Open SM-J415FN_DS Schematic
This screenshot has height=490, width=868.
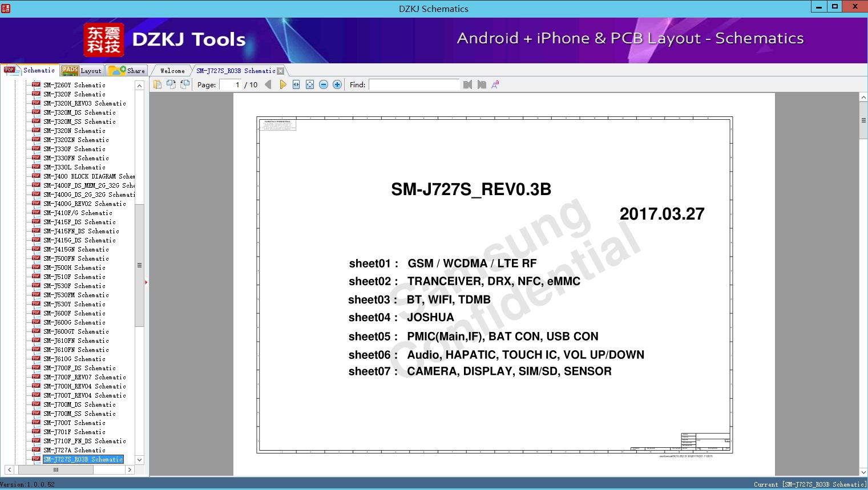click(x=81, y=231)
